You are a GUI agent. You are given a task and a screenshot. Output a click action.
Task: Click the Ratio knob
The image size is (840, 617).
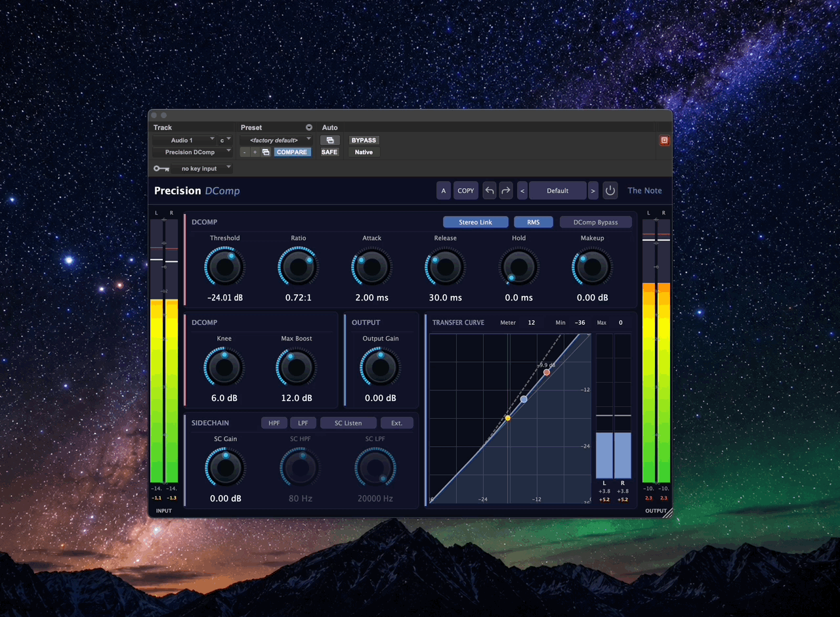coord(299,267)
